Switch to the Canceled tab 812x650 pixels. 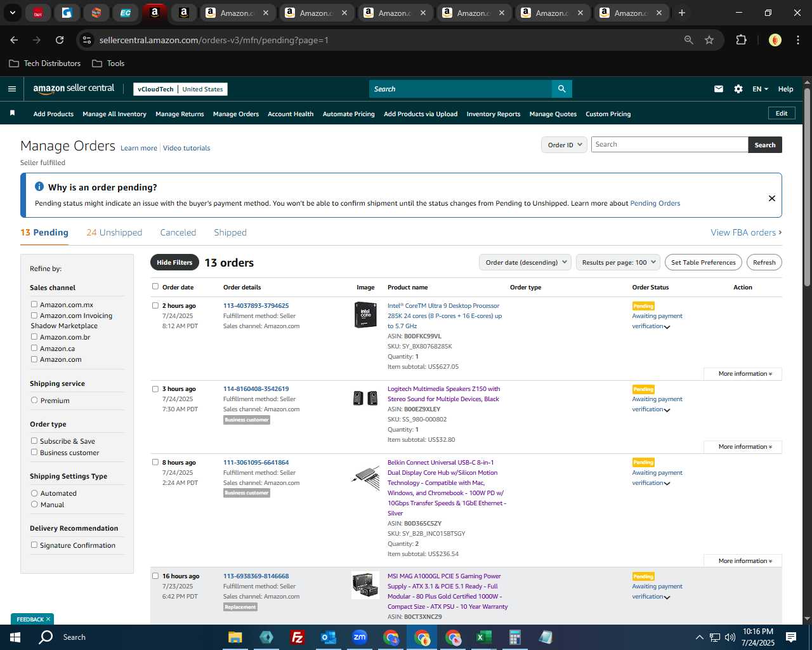tap(178, 232)
